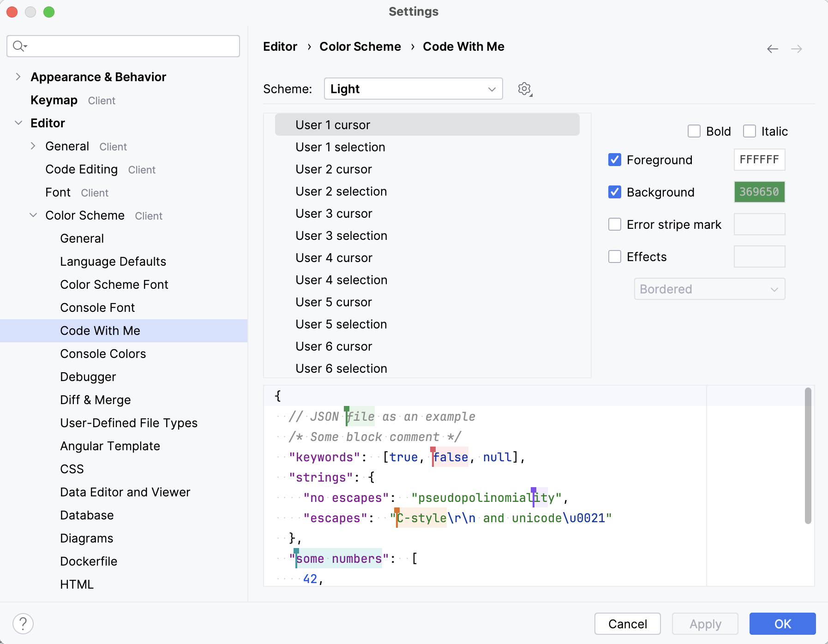This screenshot has height=644, width=828.
Task: Enable the Error stripe mark checkbox
Action: pyautogui.click(x=614, y=224)
